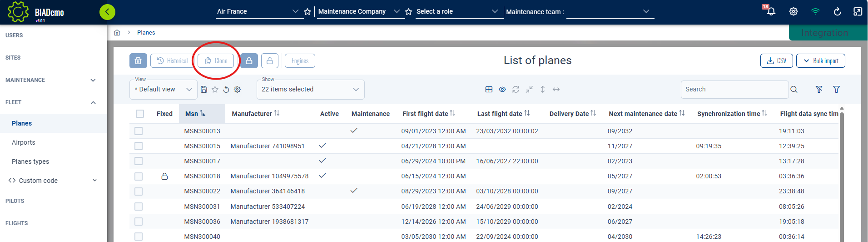Click the Search input field
The height and width of the screenshot is (242, 868).
734,90
